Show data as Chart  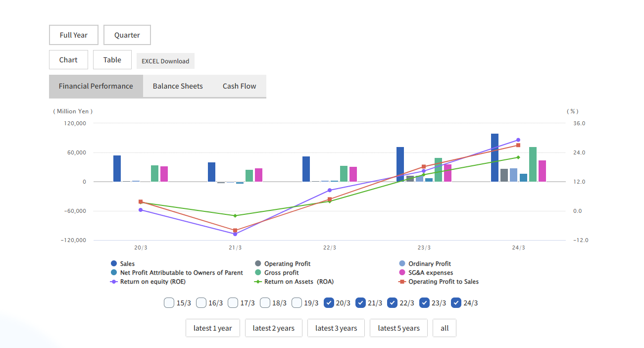coord(68,60)
